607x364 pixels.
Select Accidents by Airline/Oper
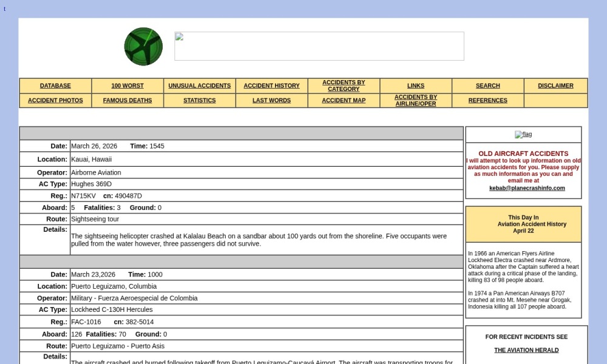point(416,100)
